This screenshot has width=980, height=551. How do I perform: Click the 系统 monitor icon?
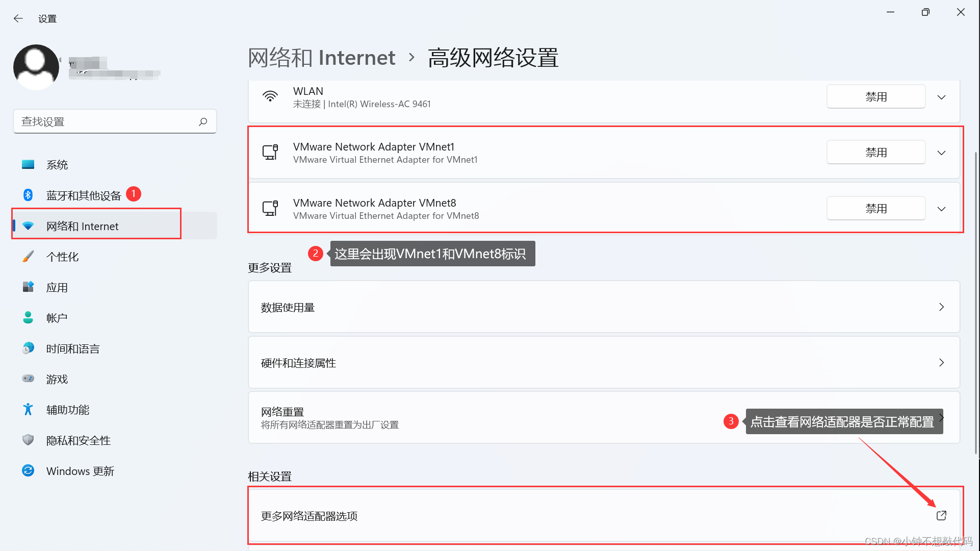click(28, 164)
